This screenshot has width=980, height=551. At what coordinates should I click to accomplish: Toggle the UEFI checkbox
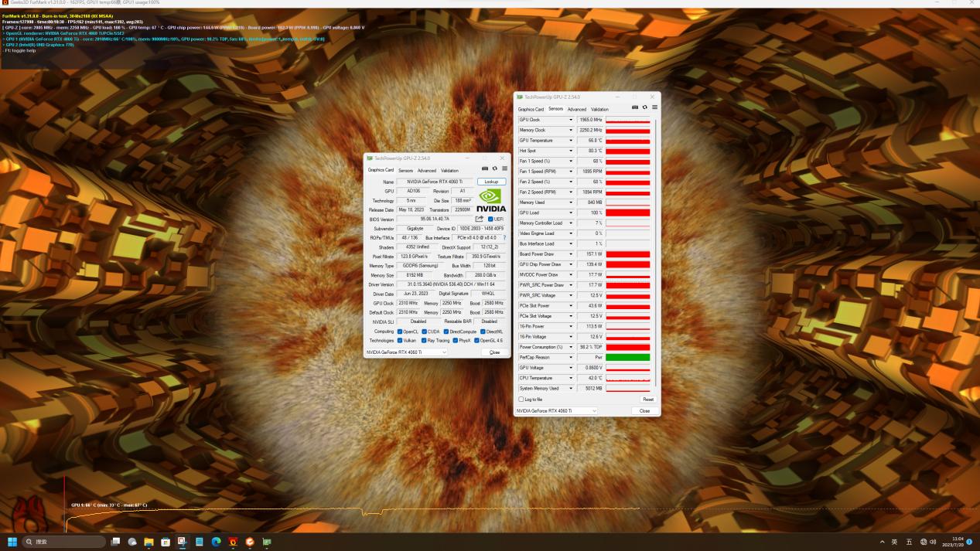[490, 219]
